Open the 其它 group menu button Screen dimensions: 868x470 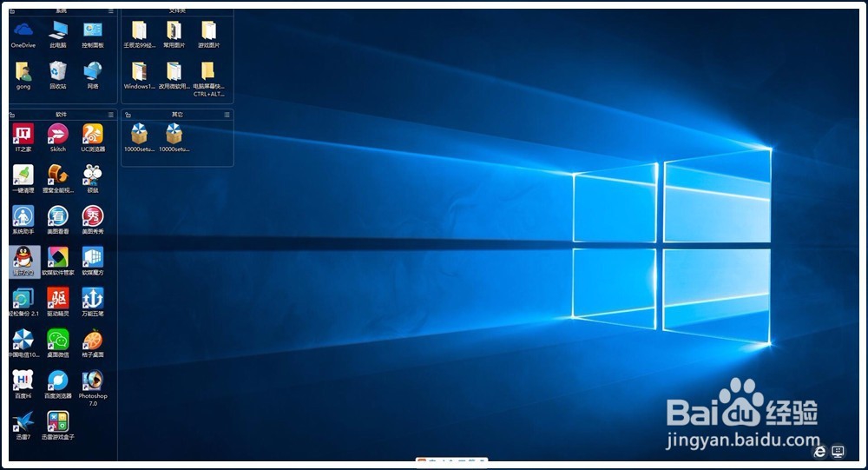pos(227,115)
